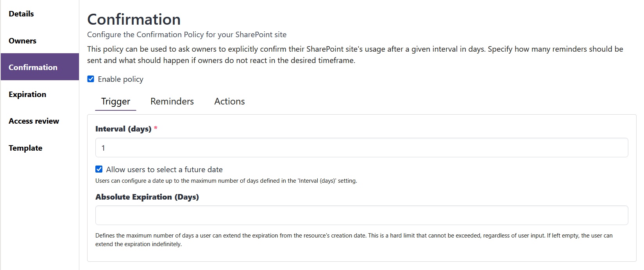
Task: Uncheck the Enable policy checkbox
Action: pos(91,79)
